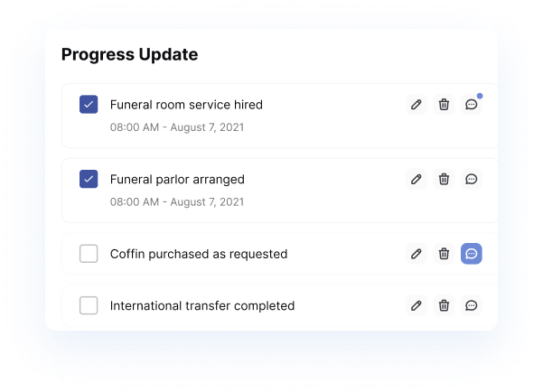543x392 pixels.
Task: Mark International transfer completed as done
Action: 89,305
